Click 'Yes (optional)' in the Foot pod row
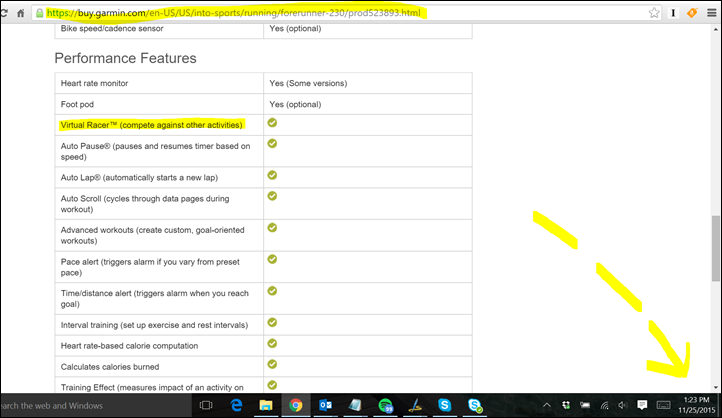Viewport: 722px width, 418px height. [x=295, y=104]
